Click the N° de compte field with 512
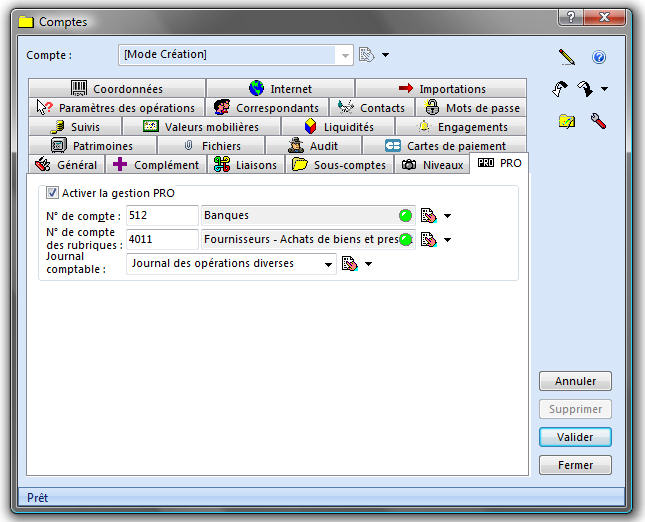 click(162, 215)
